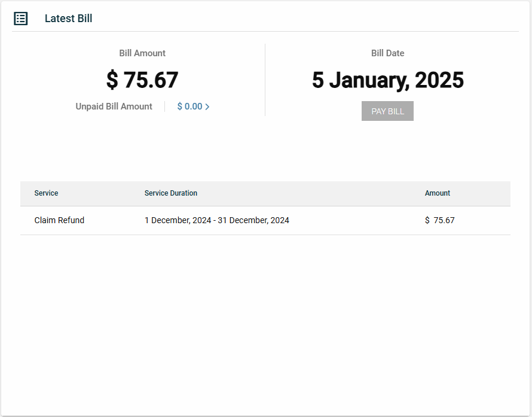
Task: Select the Latest Bill heading
Action: click(x=68, y=19)
